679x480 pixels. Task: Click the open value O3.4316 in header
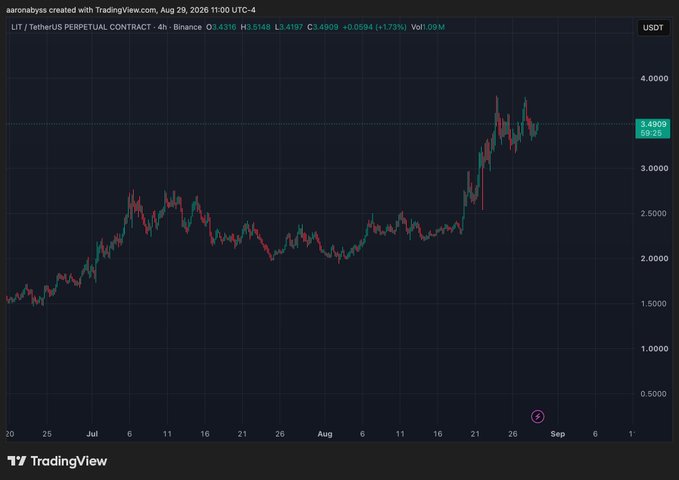221,27
